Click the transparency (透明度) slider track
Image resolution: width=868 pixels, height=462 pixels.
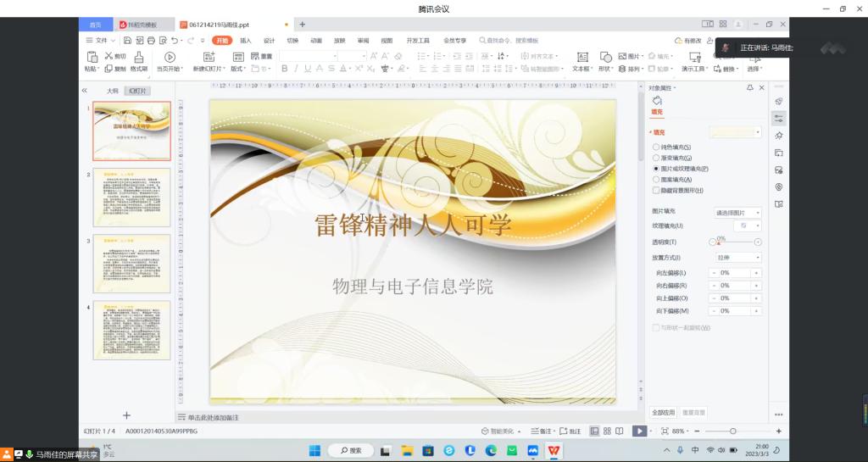(x=735, y=242)
